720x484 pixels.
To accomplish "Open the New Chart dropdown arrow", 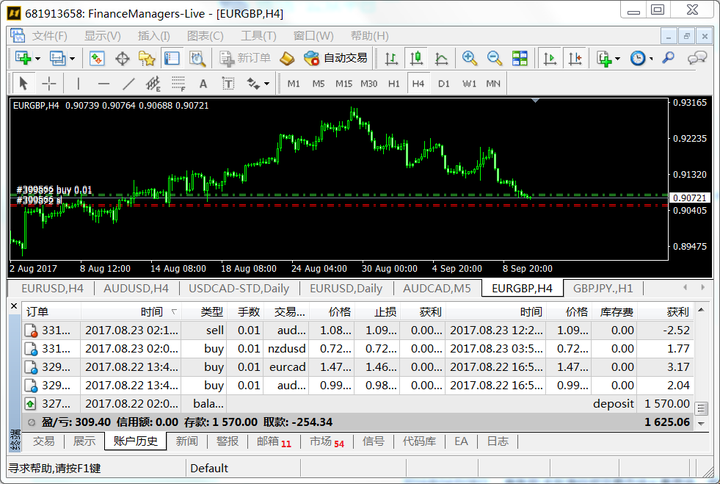I will 38,59.
